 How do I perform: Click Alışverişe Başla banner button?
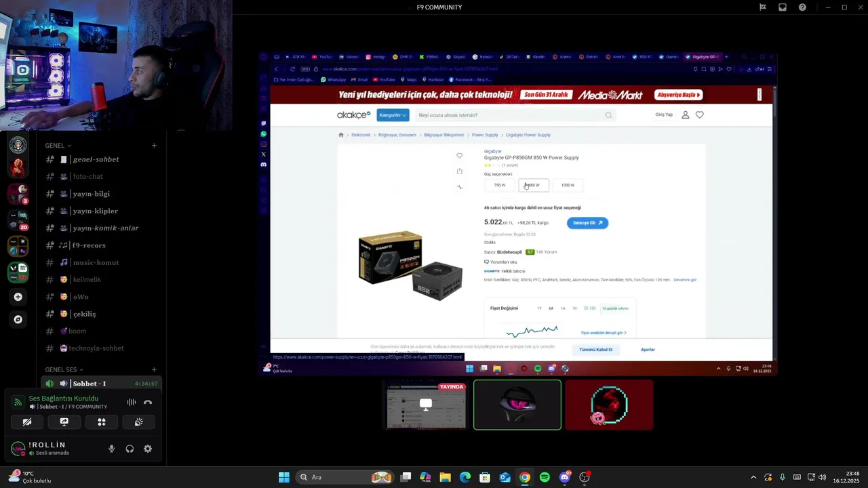pos(679,95)
